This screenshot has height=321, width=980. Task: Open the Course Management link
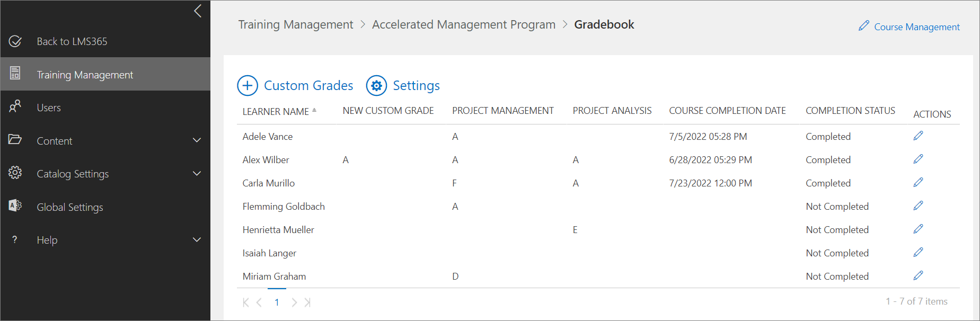coord(916,27)
